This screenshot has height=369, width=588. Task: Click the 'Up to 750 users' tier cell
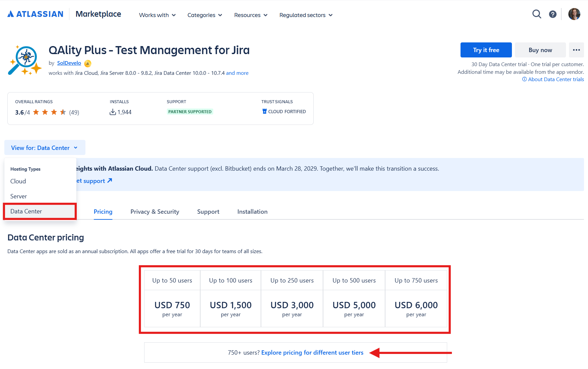pyautogui.click(x=416, y=281)
